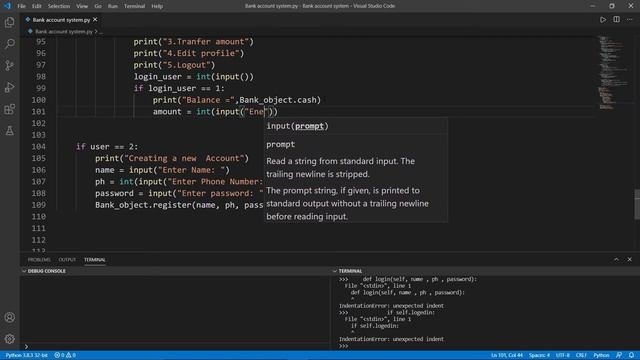Maximize the bottom panel with up chevron
This screenshot has height=360, width=640.
coord(616,260)
